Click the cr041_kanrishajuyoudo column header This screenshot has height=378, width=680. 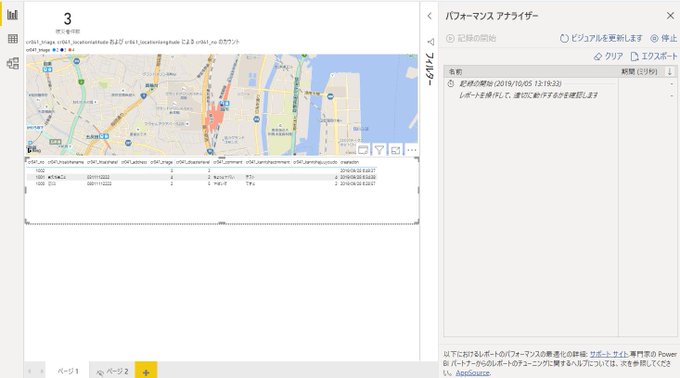click(315, 162)
